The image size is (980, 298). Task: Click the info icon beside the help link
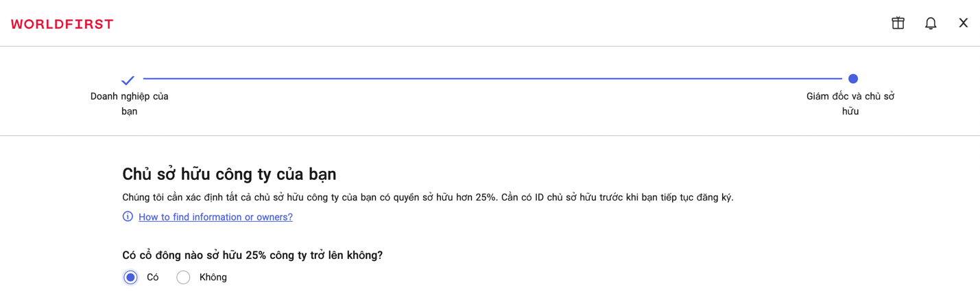(128, 217)
